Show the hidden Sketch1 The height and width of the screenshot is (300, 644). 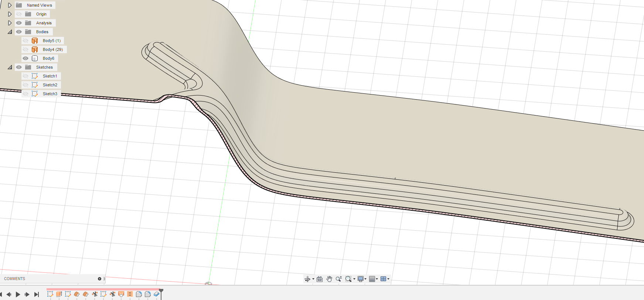[25, 76]
